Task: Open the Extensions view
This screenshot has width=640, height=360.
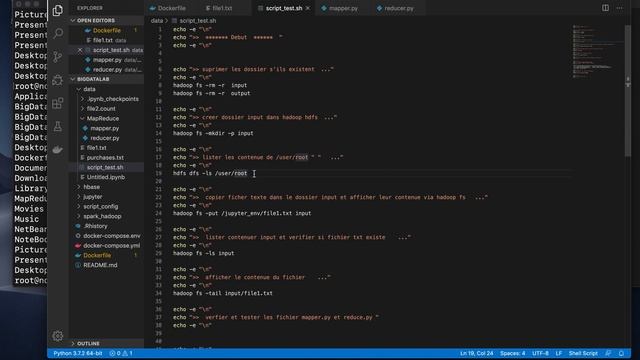Action: click(x=58, y=103)
